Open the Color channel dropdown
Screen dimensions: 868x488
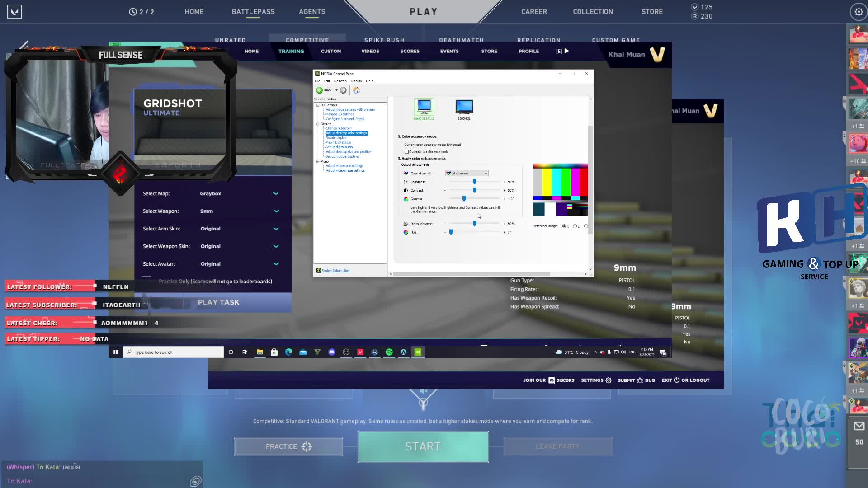467,173
